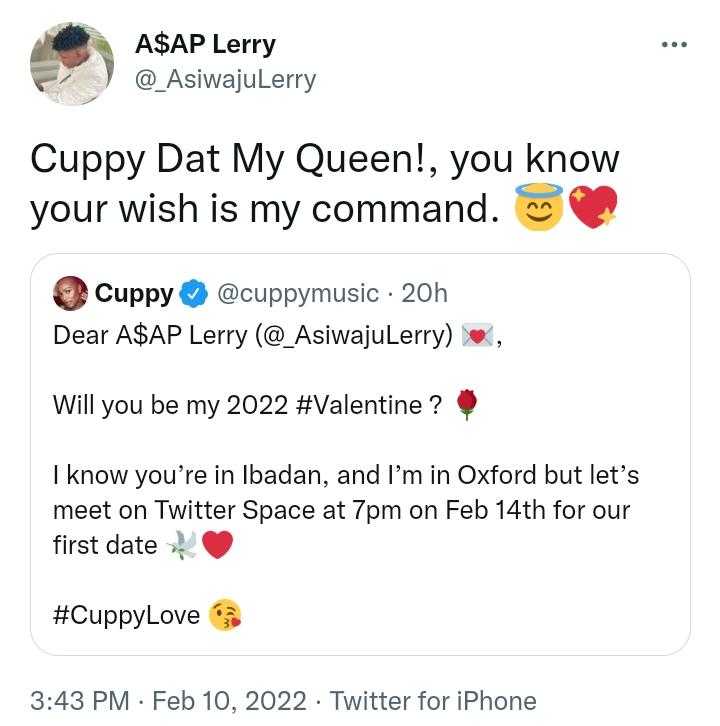Screen dimensions: 720x726
Task: Click the #CuppyLove hashtag
Action: pyautogui.click(x=127, y=614)
